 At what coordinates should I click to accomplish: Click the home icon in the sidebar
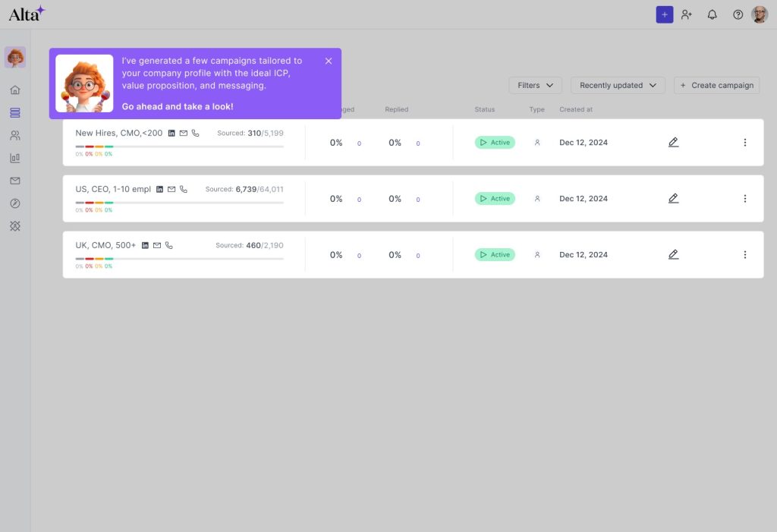(15, 90)
